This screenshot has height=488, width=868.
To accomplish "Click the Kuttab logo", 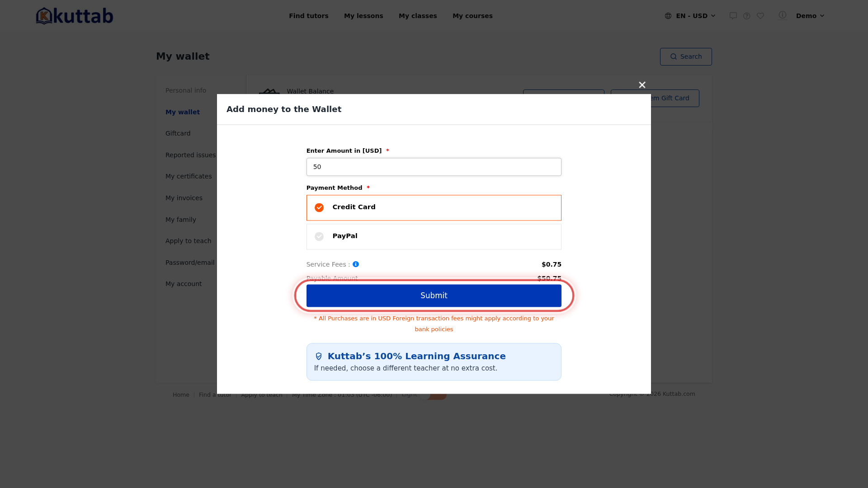I will [x=75, y=16].
